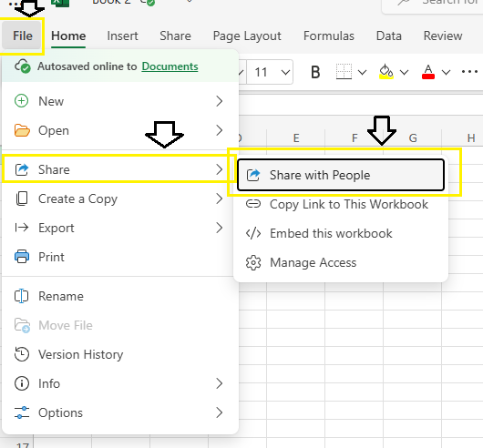Screen dimensions: 483x448
Task: Follow the Documents link
Action: click(170, 66)
